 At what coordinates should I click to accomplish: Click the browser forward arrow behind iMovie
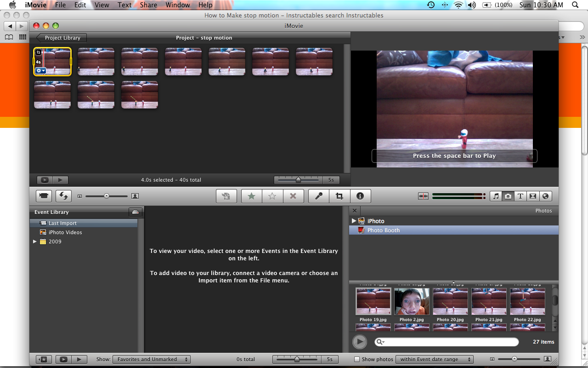coord(22,26)
